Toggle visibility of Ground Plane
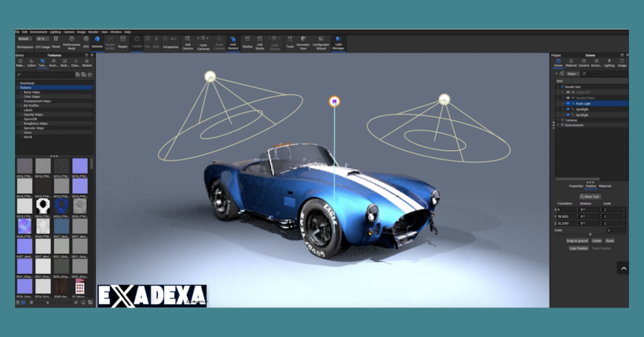Screen dimensions: 644x337 (568, 98)
